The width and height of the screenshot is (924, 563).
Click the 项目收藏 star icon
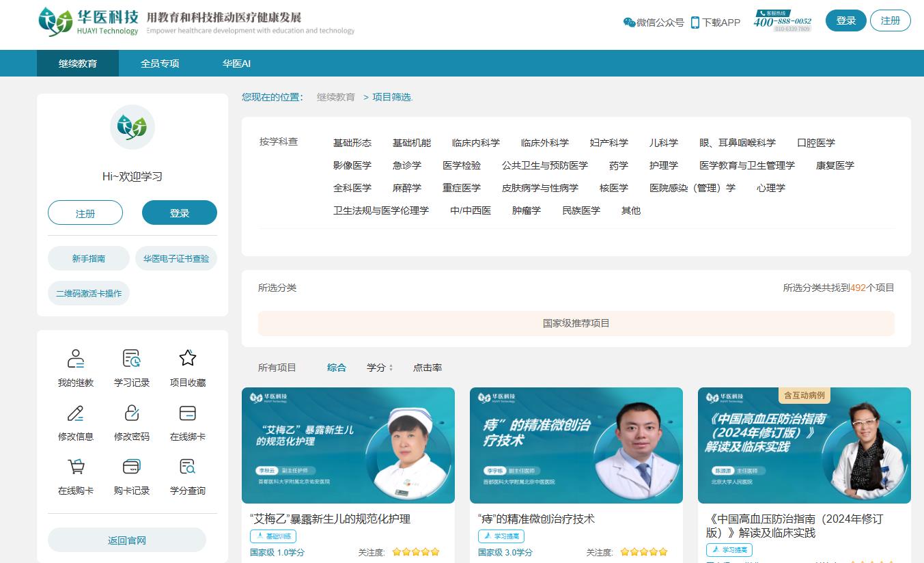click(x=188, y=359)
